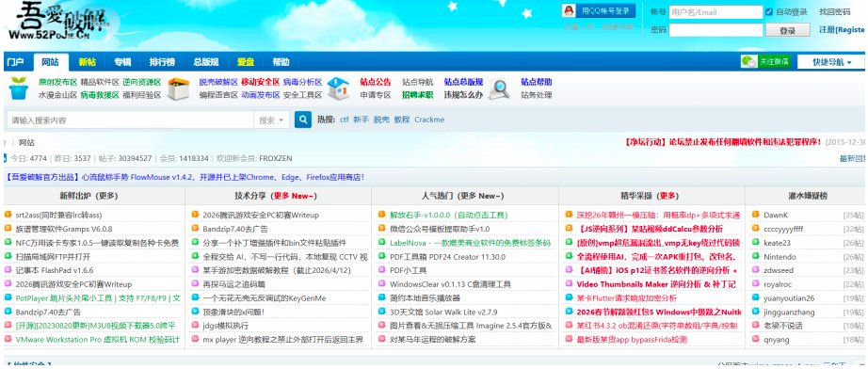Click the open box section icon
Viewport: 868px width, 369px height.
(178, 88)
